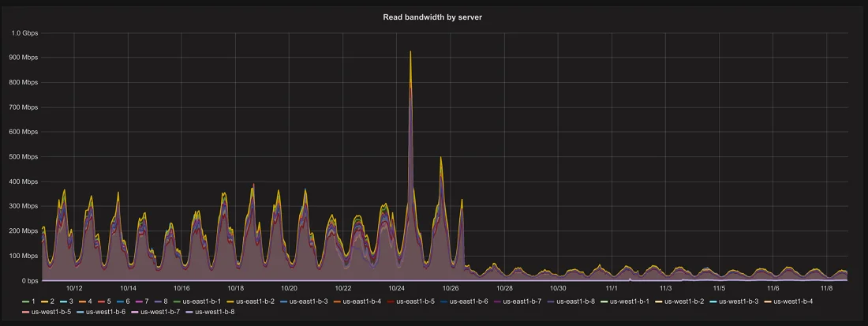Click the '10/26' x-axis date label
Viewport: 868px width, 326px height.
(451, 288)
